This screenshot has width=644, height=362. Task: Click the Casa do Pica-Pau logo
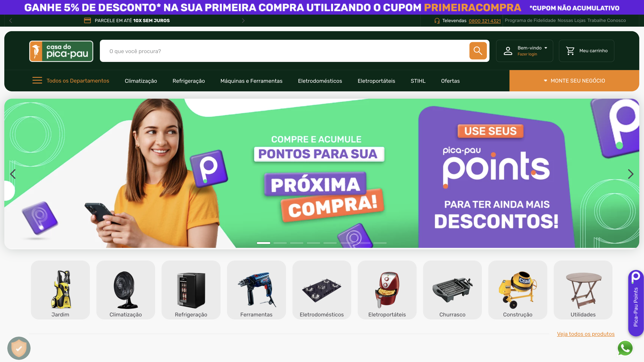(x=61, y=51)
